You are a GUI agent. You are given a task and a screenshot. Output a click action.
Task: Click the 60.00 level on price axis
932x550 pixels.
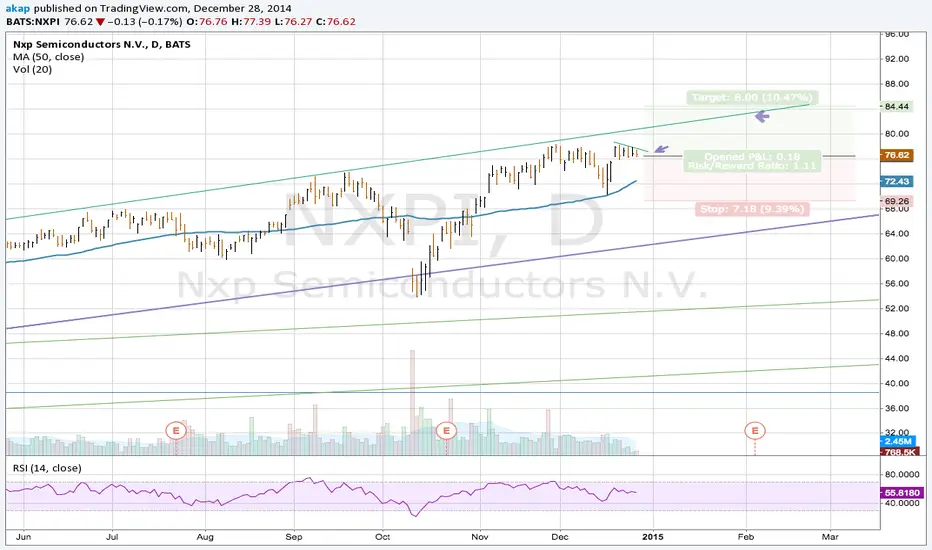897,259
